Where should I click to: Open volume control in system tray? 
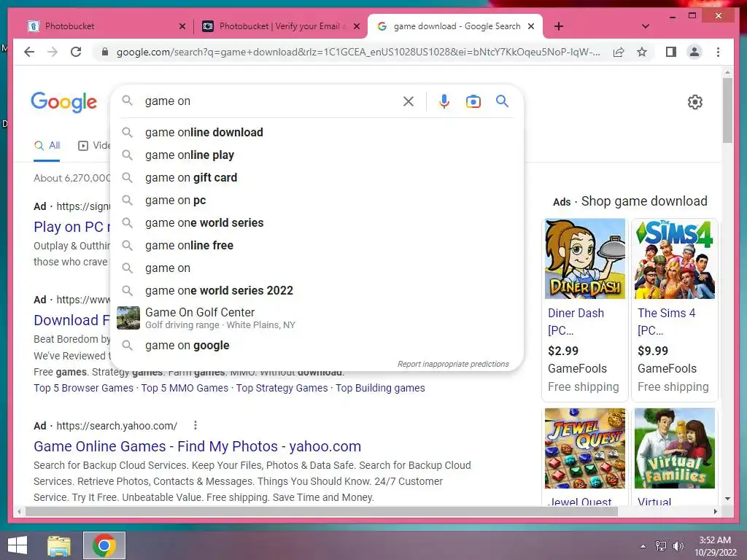[678, 546]
